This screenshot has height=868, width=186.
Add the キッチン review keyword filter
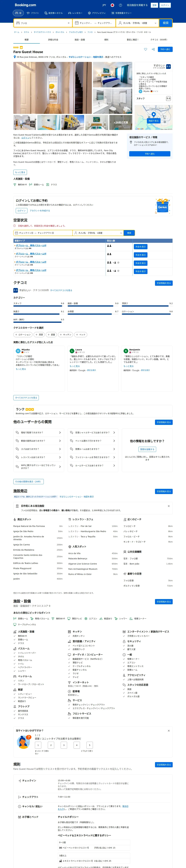[x=65, y=335]
